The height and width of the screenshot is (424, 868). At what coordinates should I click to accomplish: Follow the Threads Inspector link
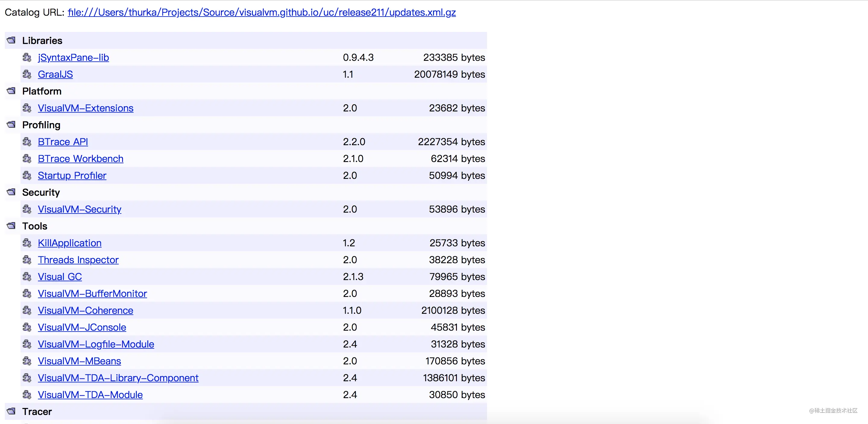click(x=78, y=260)
